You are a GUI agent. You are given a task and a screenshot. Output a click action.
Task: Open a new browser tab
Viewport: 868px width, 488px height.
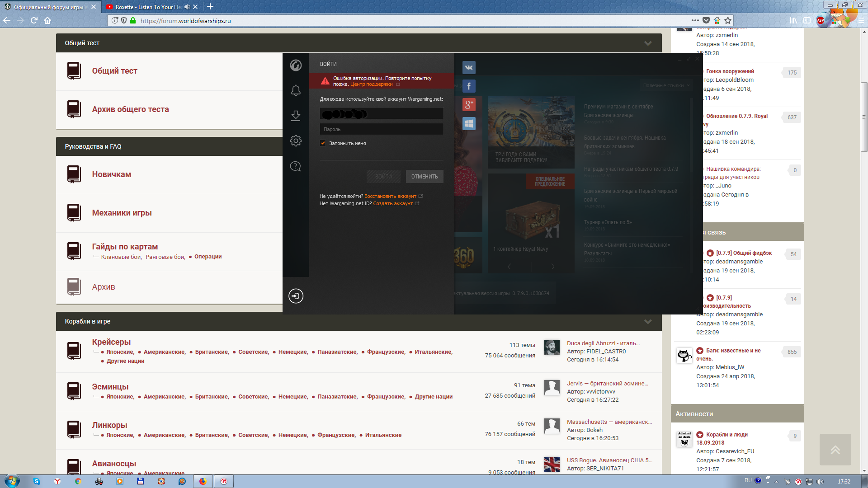pos(210,7)
